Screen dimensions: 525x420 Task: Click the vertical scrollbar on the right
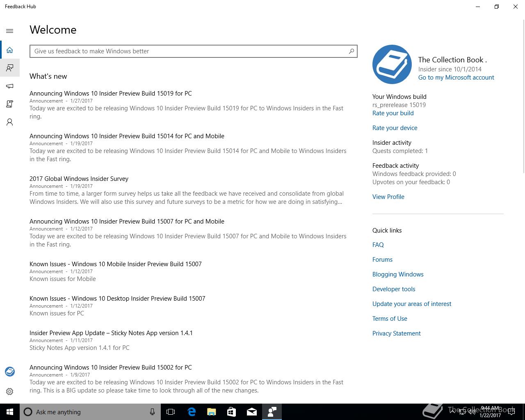click(x=523, y=96)
